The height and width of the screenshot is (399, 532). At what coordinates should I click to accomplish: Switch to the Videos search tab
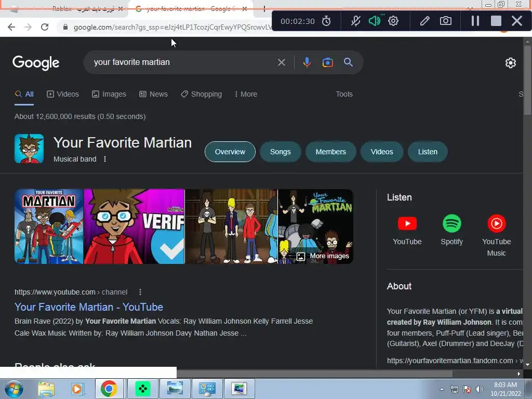pyautogui.click(x=63, y=95)
